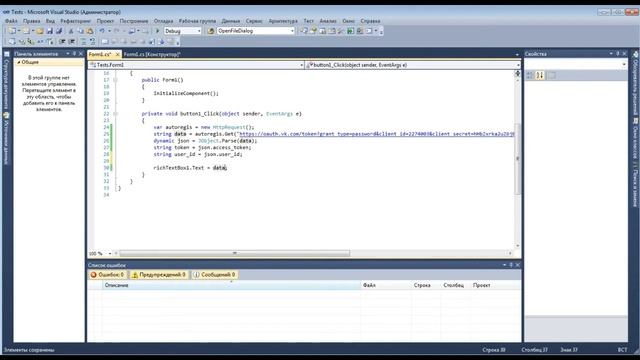Close the Error List panel
Viewport: 640px width, 360px height.
518,265
